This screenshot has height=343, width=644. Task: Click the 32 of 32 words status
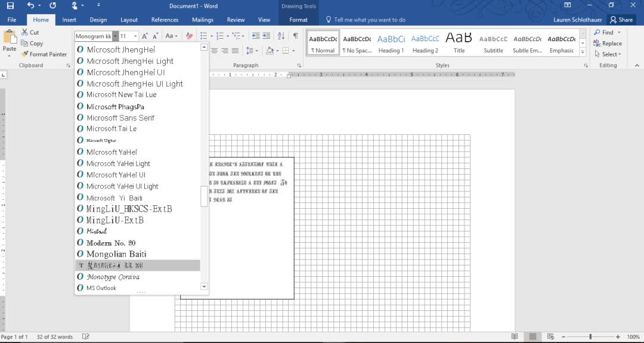(55, 336)
